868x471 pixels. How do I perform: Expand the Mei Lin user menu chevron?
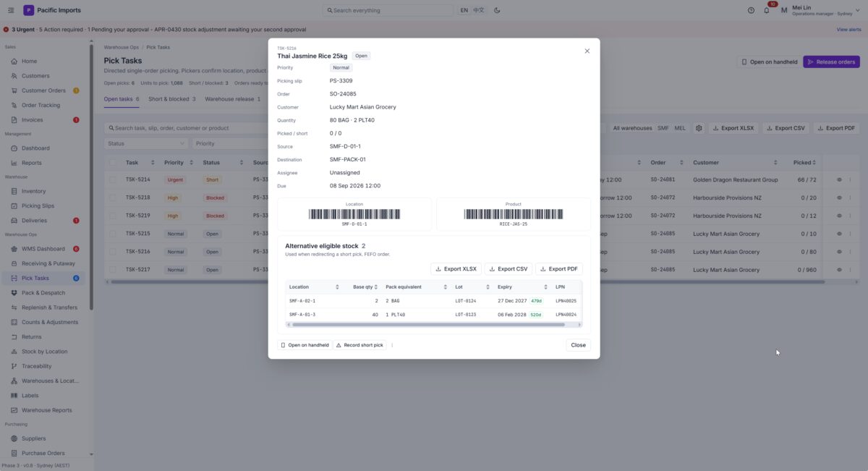click(859, 10)
